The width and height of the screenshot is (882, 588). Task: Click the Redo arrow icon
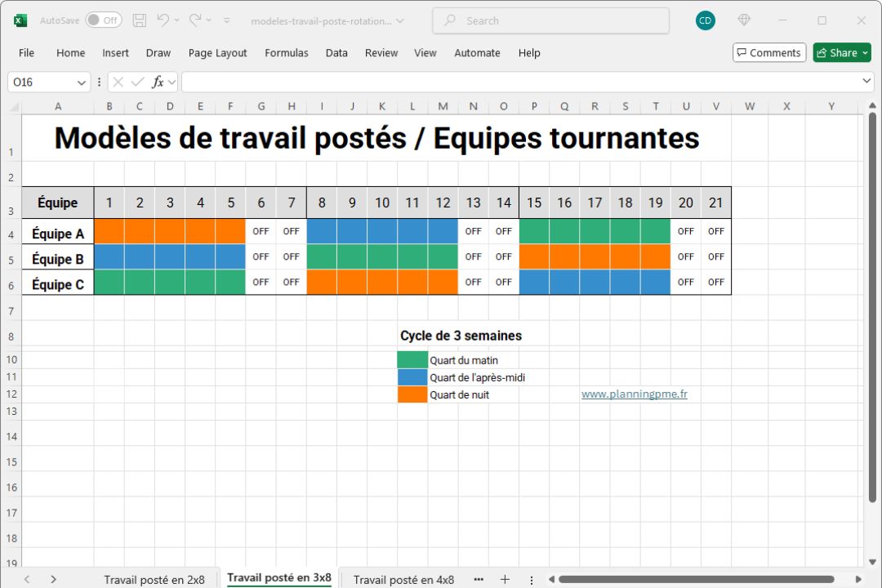(x=195, y=20)
